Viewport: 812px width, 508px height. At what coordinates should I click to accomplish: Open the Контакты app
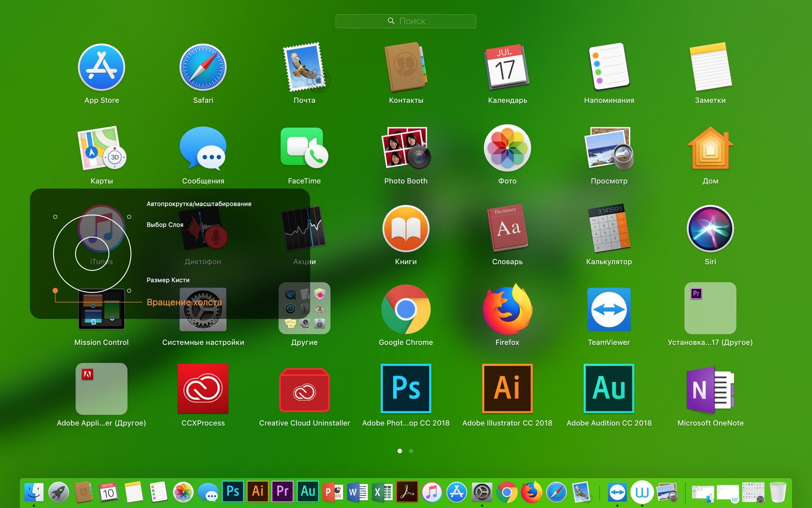[x=406, y=68]
